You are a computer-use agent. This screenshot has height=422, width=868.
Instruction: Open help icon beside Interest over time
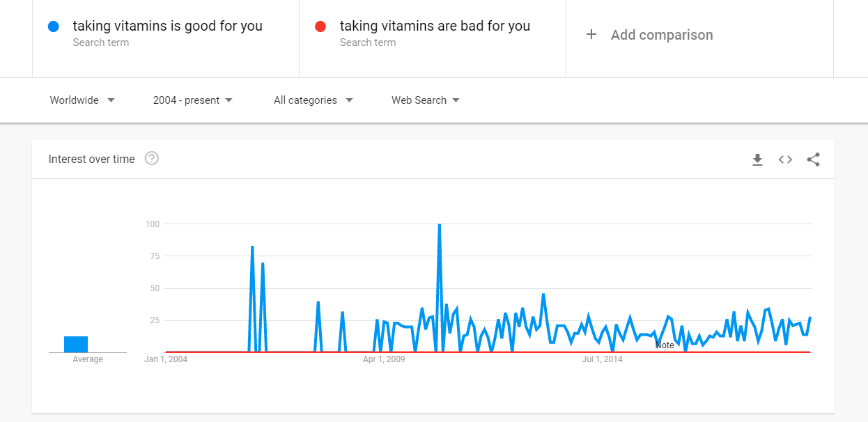(x=152, y=159)
